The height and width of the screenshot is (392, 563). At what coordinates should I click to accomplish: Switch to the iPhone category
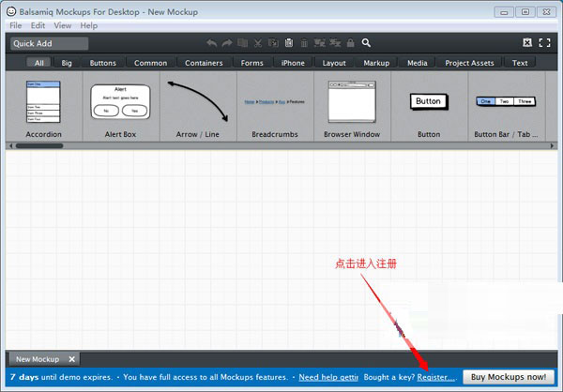(x=293, y=63)
